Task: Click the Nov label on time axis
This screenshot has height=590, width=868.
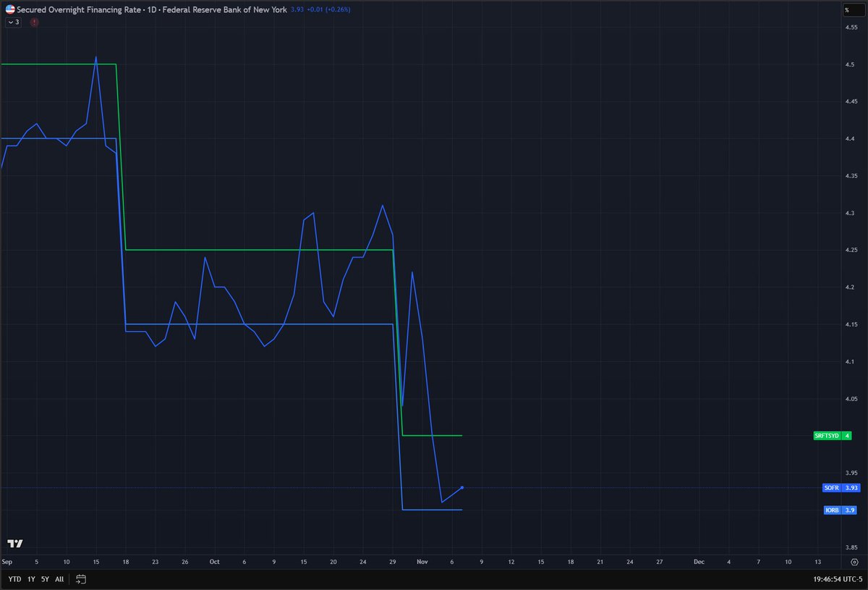Action: pos(422,562)
